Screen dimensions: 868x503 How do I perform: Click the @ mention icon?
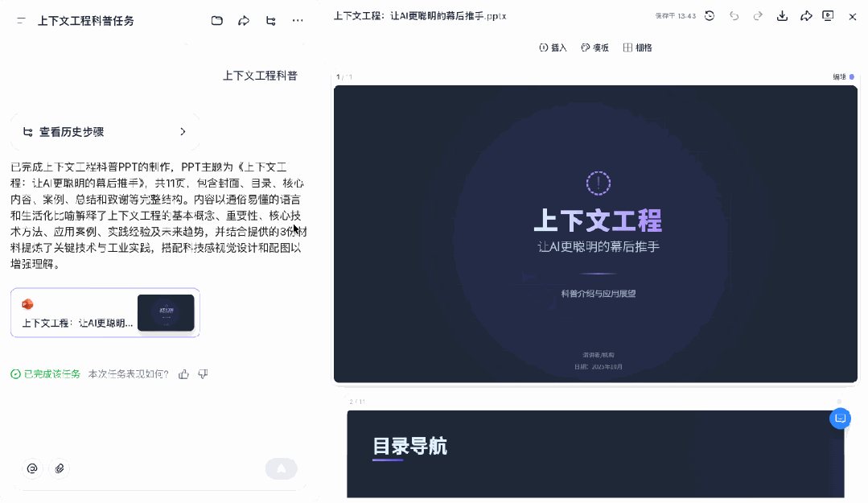33,468
